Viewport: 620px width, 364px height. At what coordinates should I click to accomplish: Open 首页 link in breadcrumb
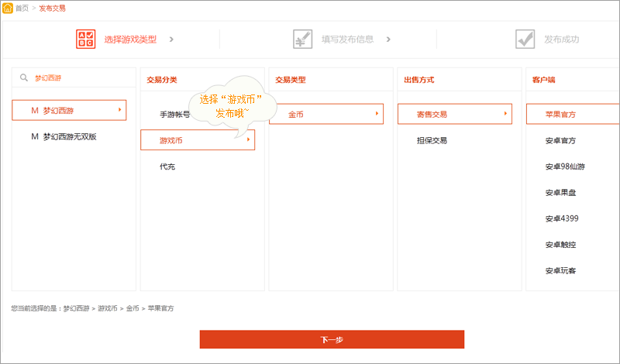tap(22, 8)
